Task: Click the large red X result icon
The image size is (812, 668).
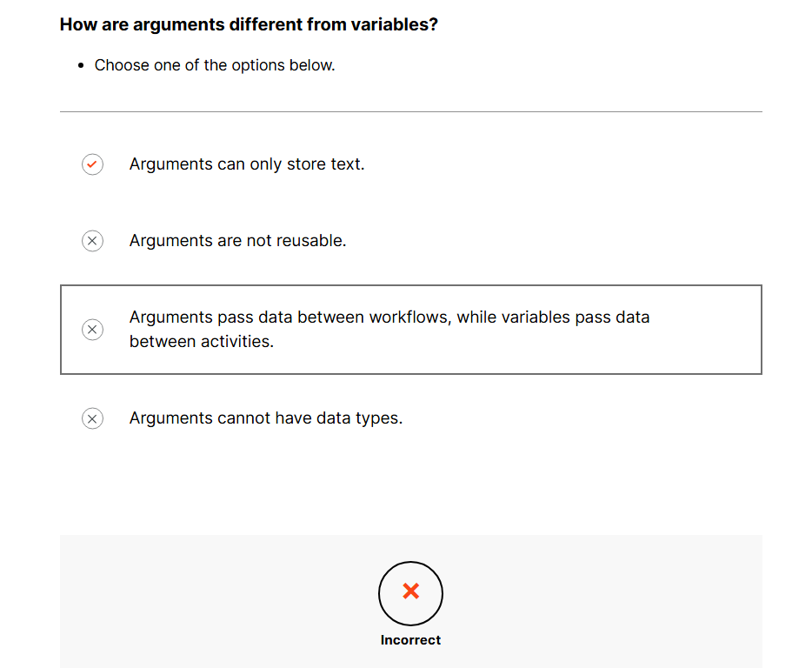Action: [410, 592]
